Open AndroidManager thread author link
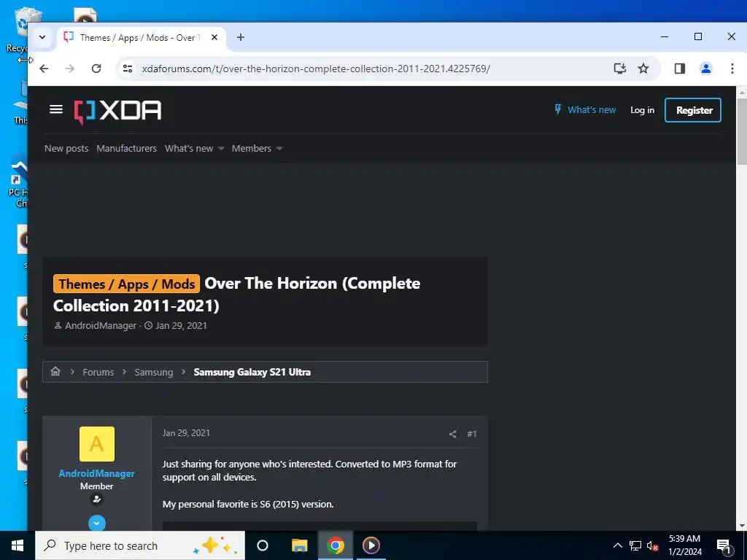This screenshot has height=560, width=747. [x=101, y=326]
